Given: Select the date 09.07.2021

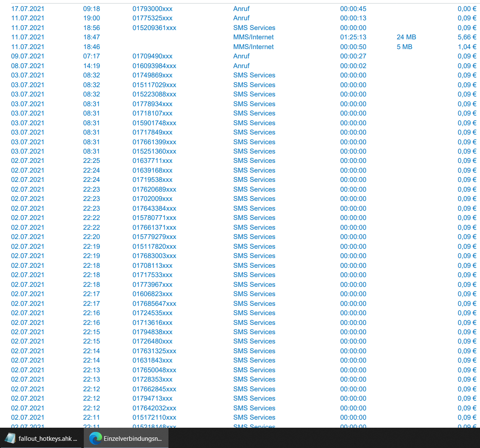Looking at the screenshot, I should point(28,56).
